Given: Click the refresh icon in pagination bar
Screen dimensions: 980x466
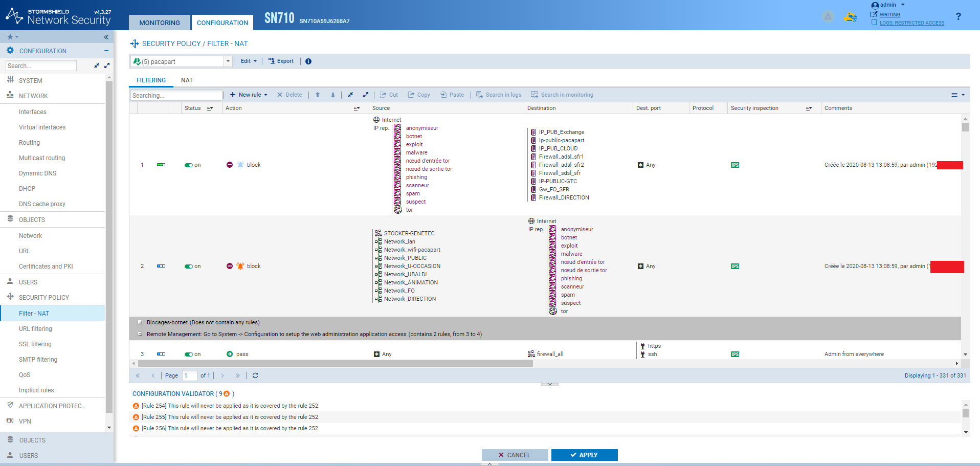Looking at the screenshot, I should click(x=255, y=375).
